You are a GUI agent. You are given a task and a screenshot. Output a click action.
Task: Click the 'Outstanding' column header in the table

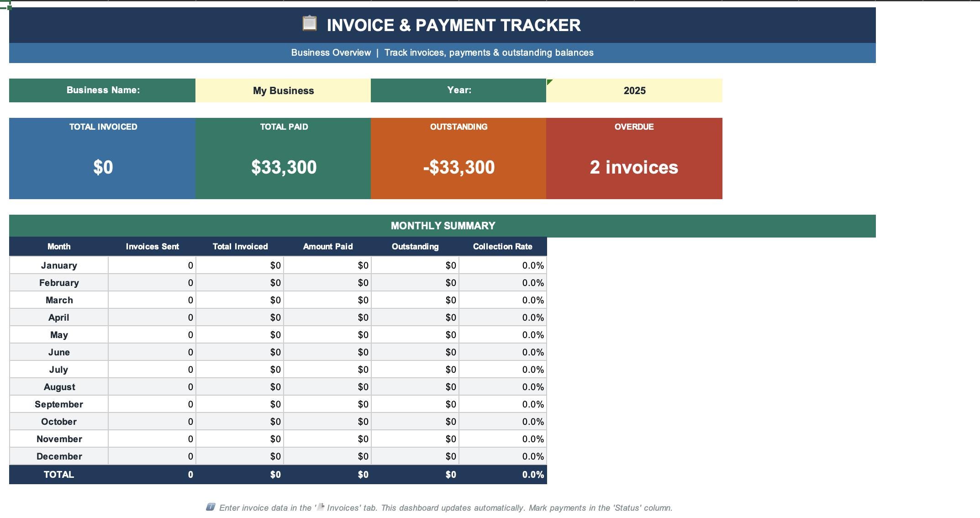pos(415,247)
